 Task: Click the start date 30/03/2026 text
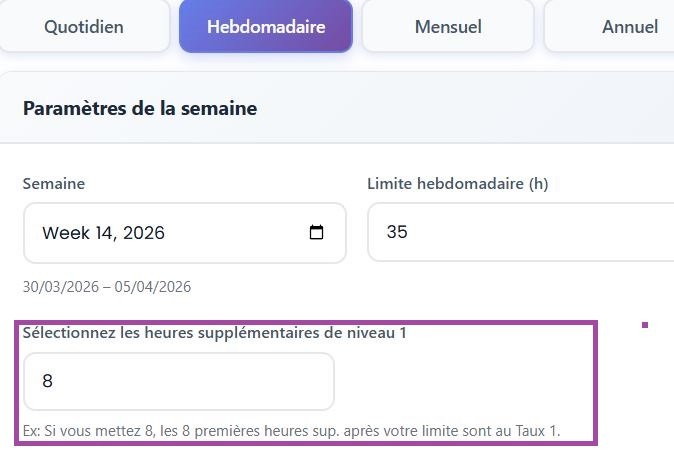coord(60,287)
